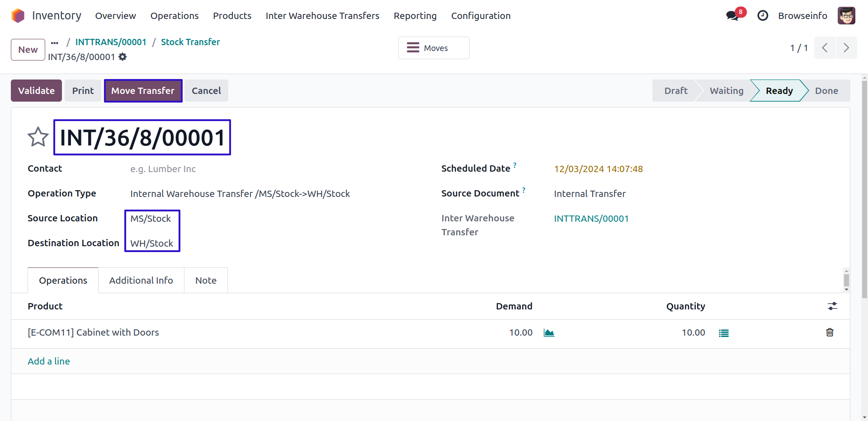Go to the next record arrow
The height and width of the screenshot is (421, 868).
coord(846,48)
